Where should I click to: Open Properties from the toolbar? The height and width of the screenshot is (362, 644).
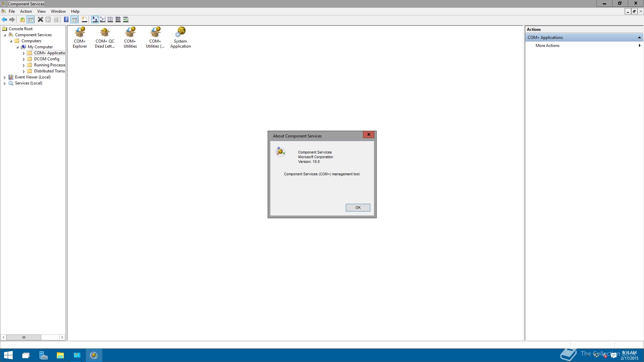(x=48, y=19)
